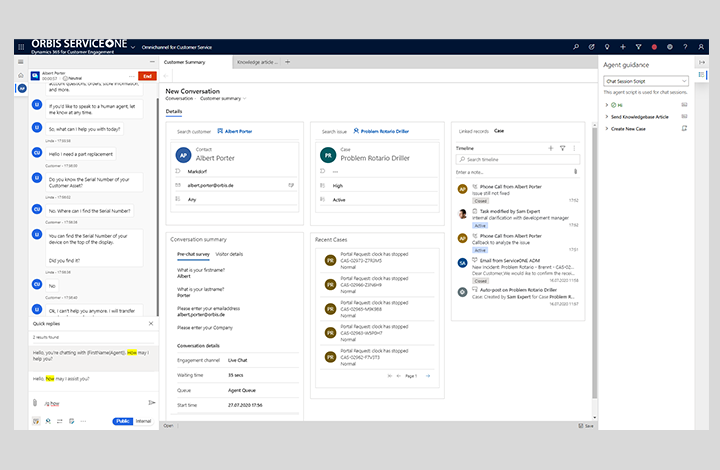Close the Quick replies panel
Screen dimensions: 720x470
coord(151,324)
